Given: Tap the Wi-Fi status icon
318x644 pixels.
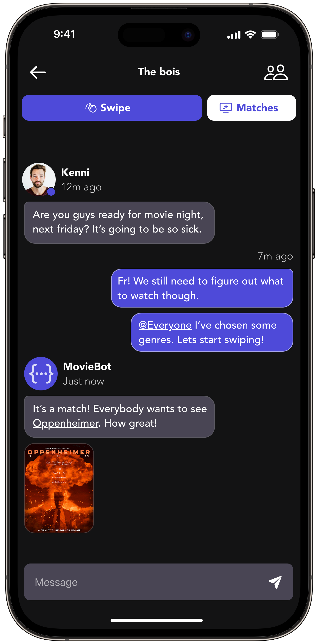Looking at the screenshot, I should pyautogui.click(x=250, y=34).
